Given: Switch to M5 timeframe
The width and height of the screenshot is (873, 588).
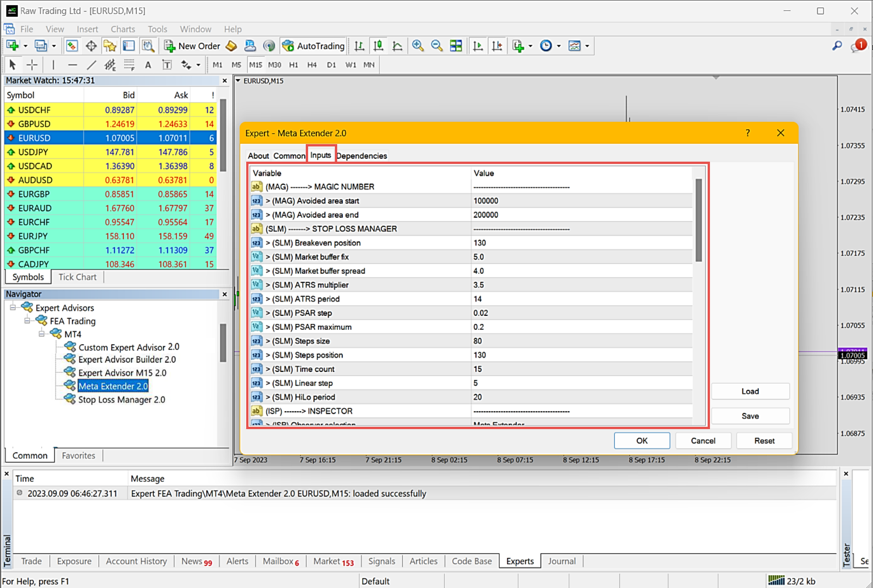Looking at the screenshot, I should pos(236,65).
